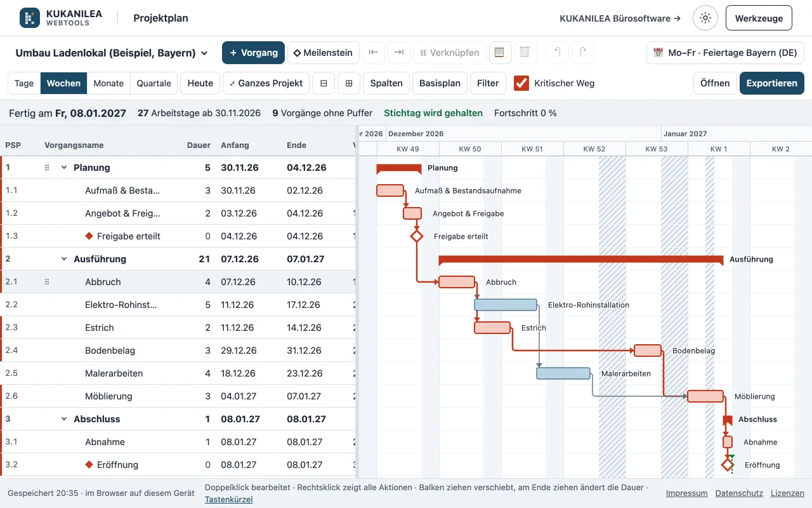Expand all groups with the plus-box icon

coord(349,83)
